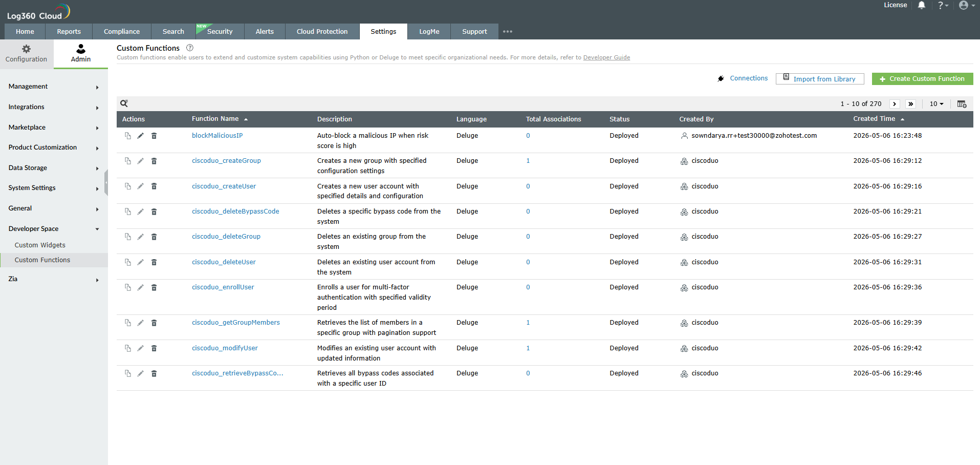
Task: Sort by Function Name column header
Action: pos(220,119)
